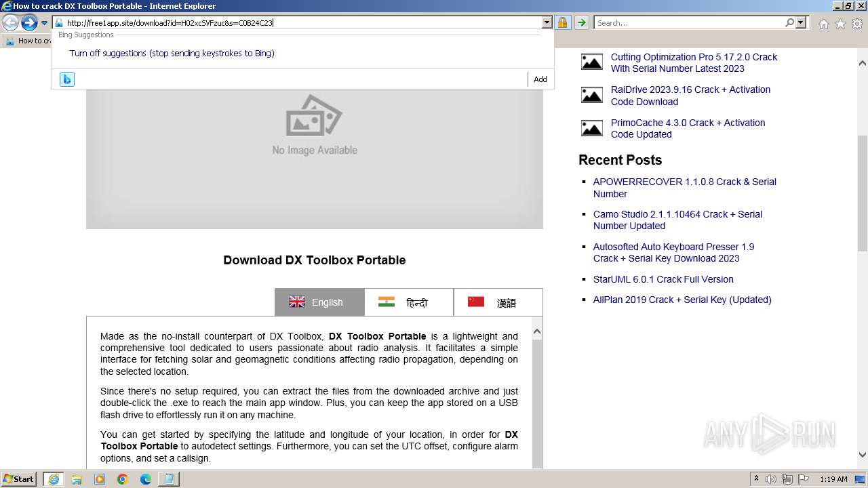Screen dimensions: 868x488
Task: Select the English language tab
Action: coord(319,302)
